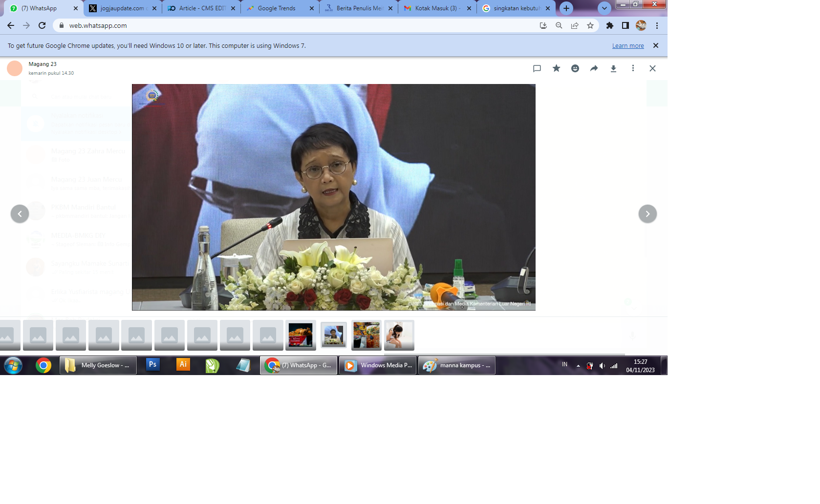Image resolution: width=820 pixels, height=504 pixels.
Task: Open Melly Goeslow folder taskbar item
Action: click(x=98, y=365)
